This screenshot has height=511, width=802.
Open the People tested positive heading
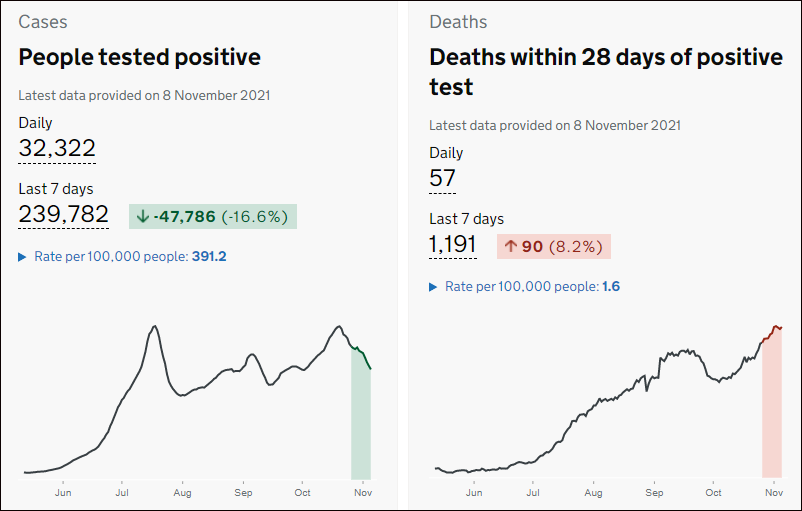(x=139, y=57)
